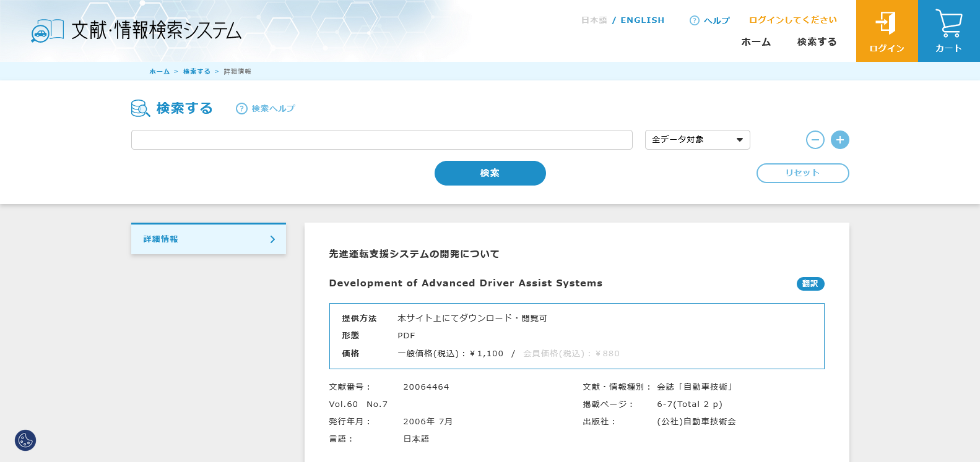Click the site logo with car magnifier icon
The image size is (980, 462).
point(47,30)
